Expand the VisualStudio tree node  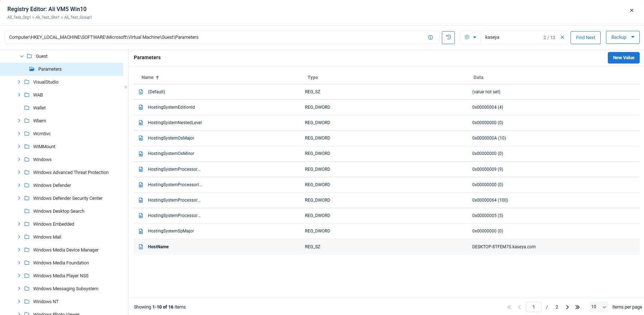(19, 82)
